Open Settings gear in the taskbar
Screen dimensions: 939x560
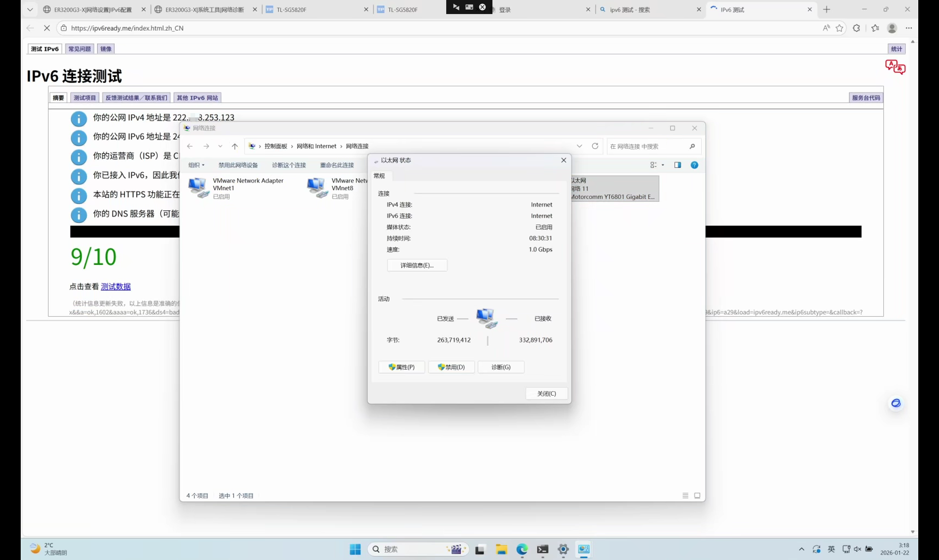(563, 549)
